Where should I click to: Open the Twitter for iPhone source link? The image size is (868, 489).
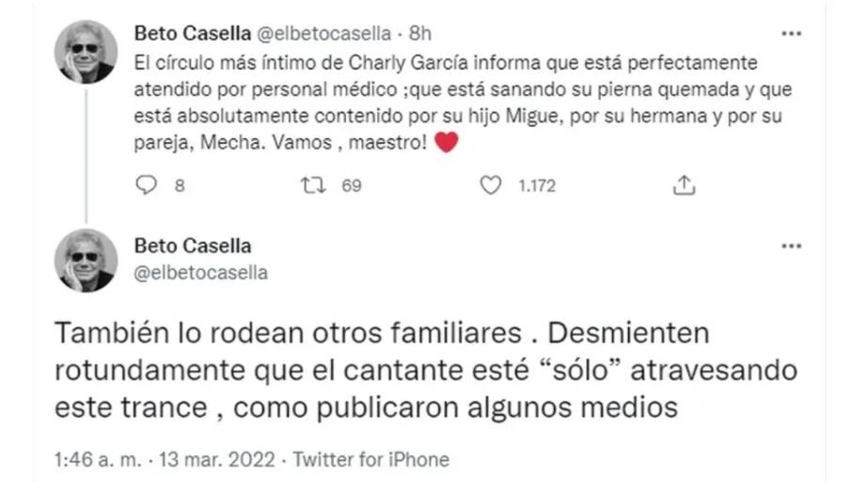(371, 460)
